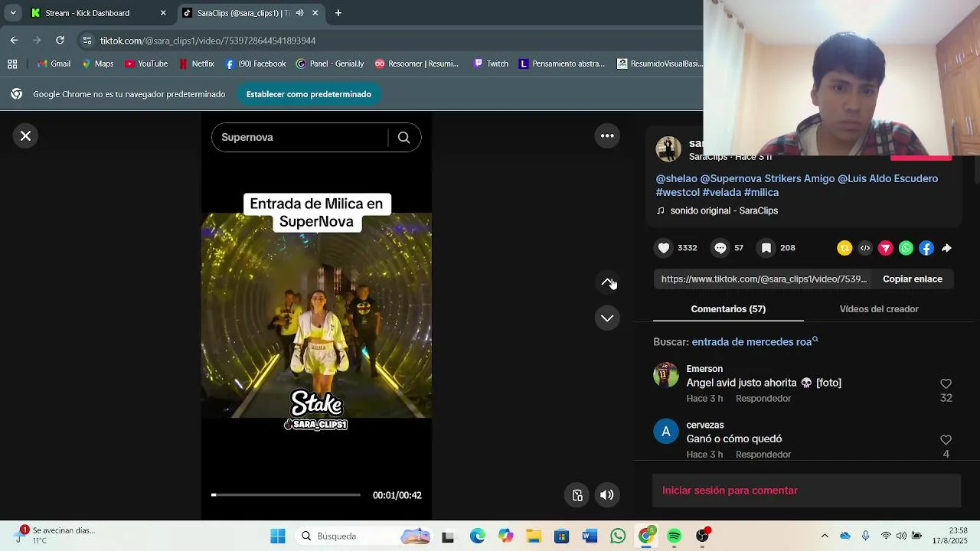Open the Twitch bookmark
Screen dimensions: 980x551
[491, 64]
